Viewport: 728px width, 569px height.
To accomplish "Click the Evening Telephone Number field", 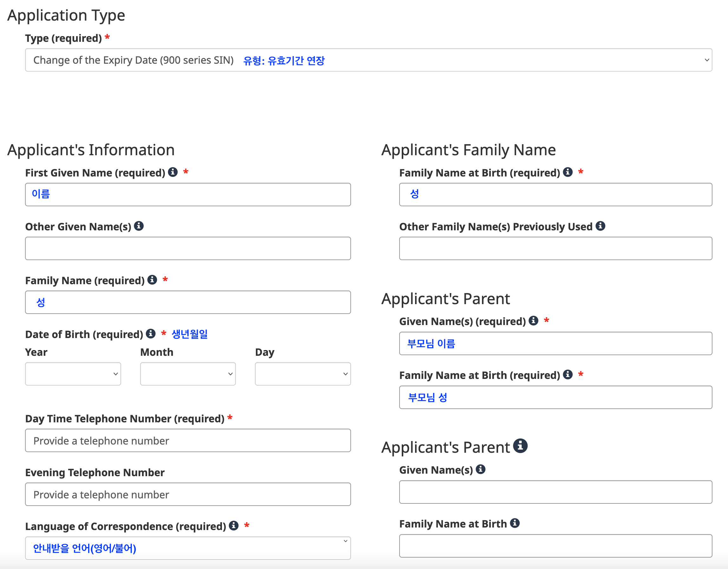I will [x=188, y=494].
